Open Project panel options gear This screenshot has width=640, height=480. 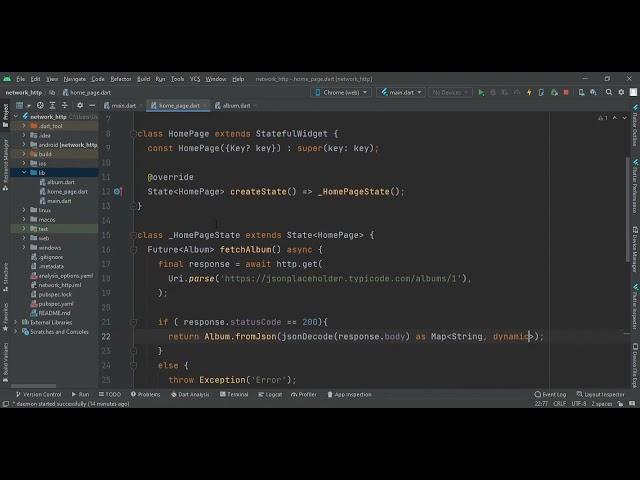tap(80, 105)
